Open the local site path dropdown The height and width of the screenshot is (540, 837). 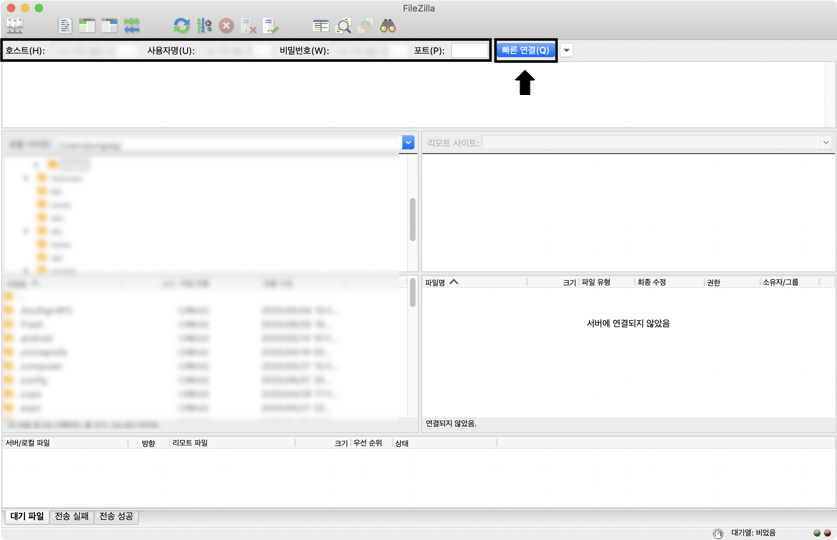point(408,142)
